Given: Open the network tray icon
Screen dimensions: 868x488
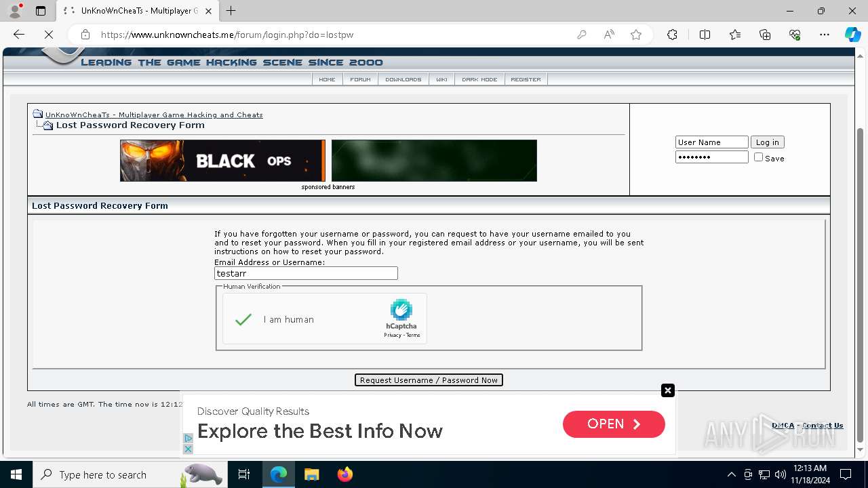Looking at the screenshot, I should point(764,474).
